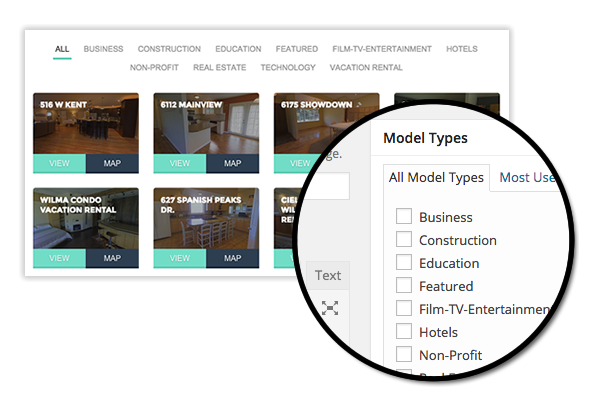Check the Business model type
Viewport: 600px width, 400px height.
tap(404, 216)
